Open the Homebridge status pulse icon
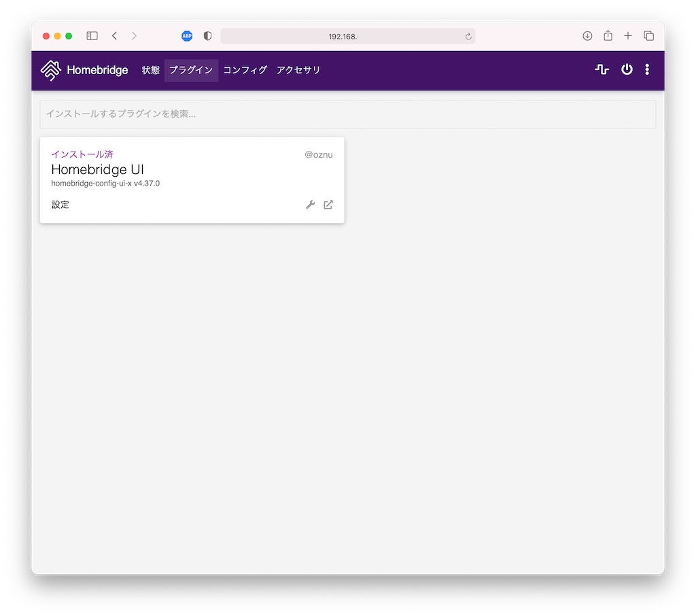This screenshot has height=616, width=696. click(602, 69)
